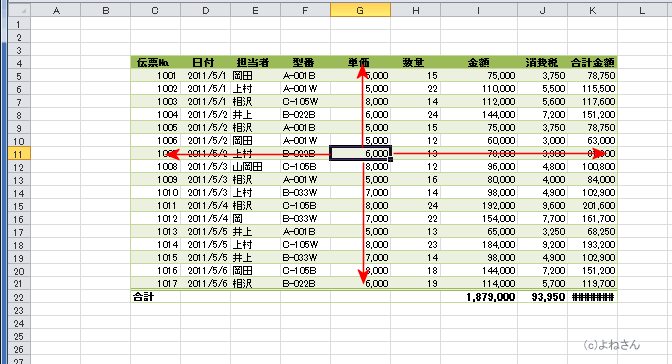Select active cell G11 with 6,000
The height and width of the screenshot is (364, 672).
[360, 153]
